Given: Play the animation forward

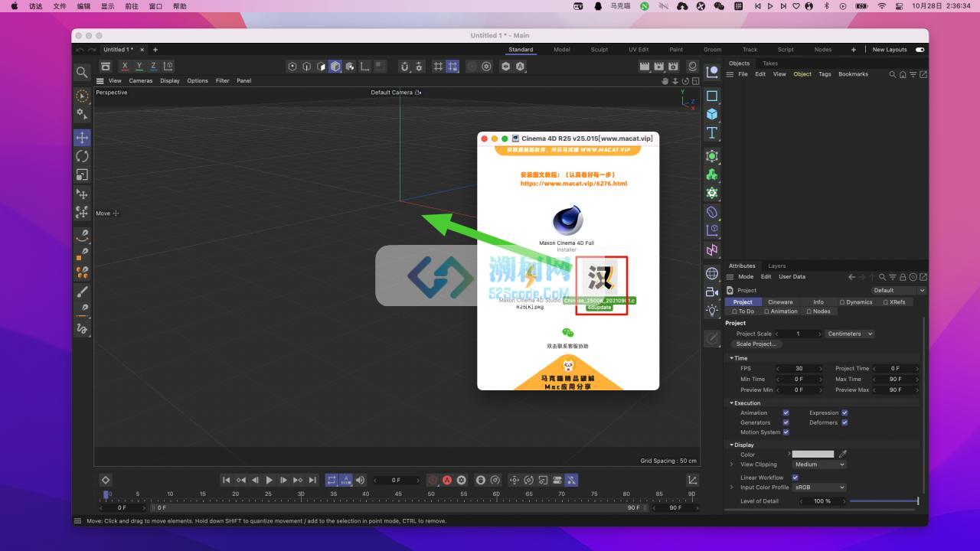Looking at the screenshot, I should [x=269, y=480].
